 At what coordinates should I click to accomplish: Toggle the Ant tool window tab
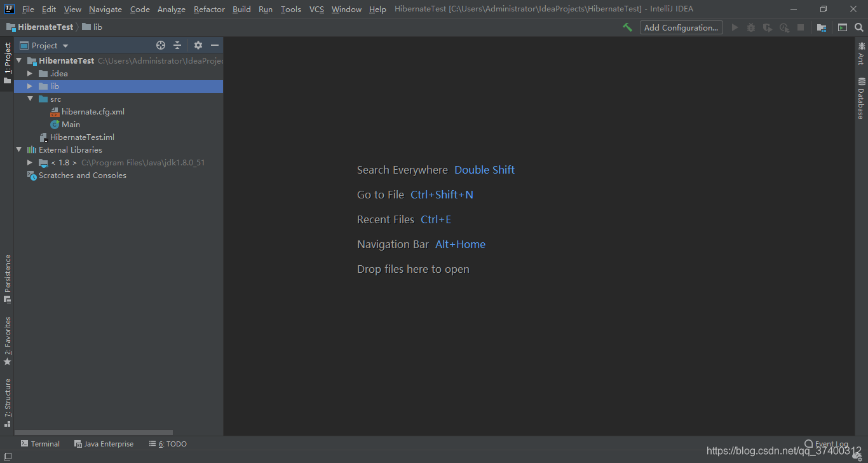coord(861,53)
